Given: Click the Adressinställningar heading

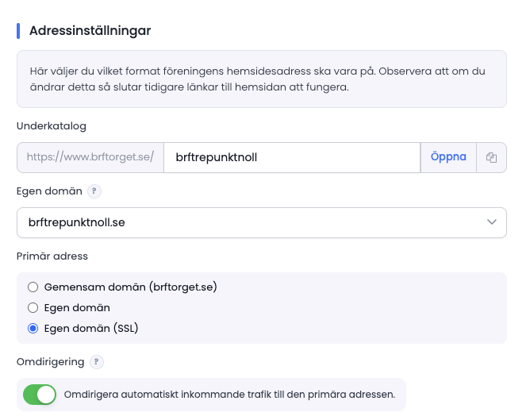Looking at the screenshot, I should [90, 31].
